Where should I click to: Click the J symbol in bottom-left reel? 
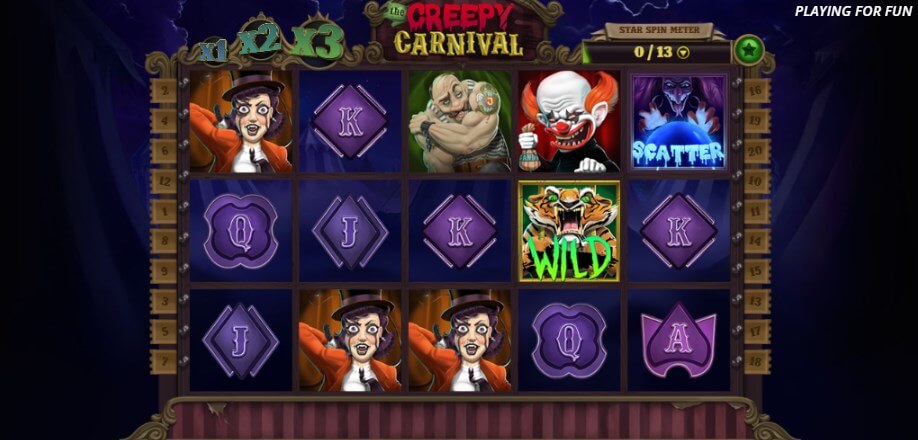(x=240, y=340)
